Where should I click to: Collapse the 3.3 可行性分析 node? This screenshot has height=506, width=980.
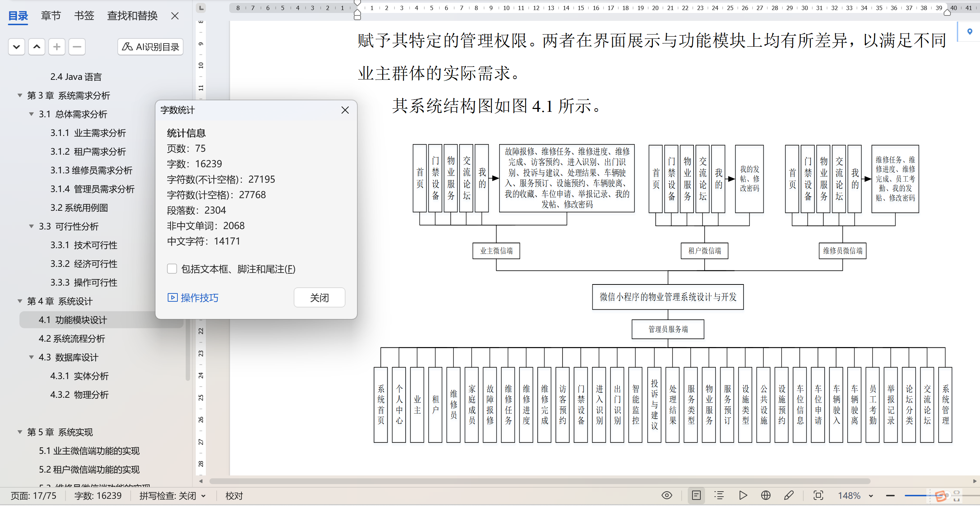point(32,226)
